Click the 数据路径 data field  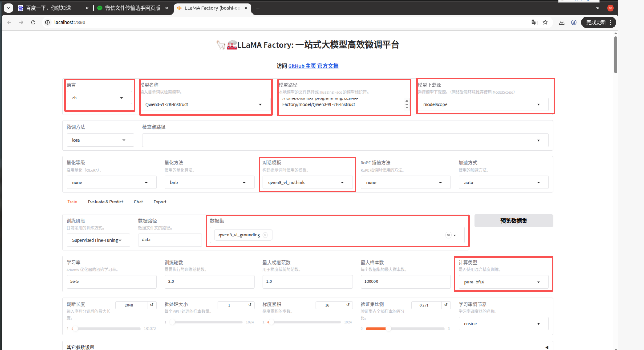(170, 240)
